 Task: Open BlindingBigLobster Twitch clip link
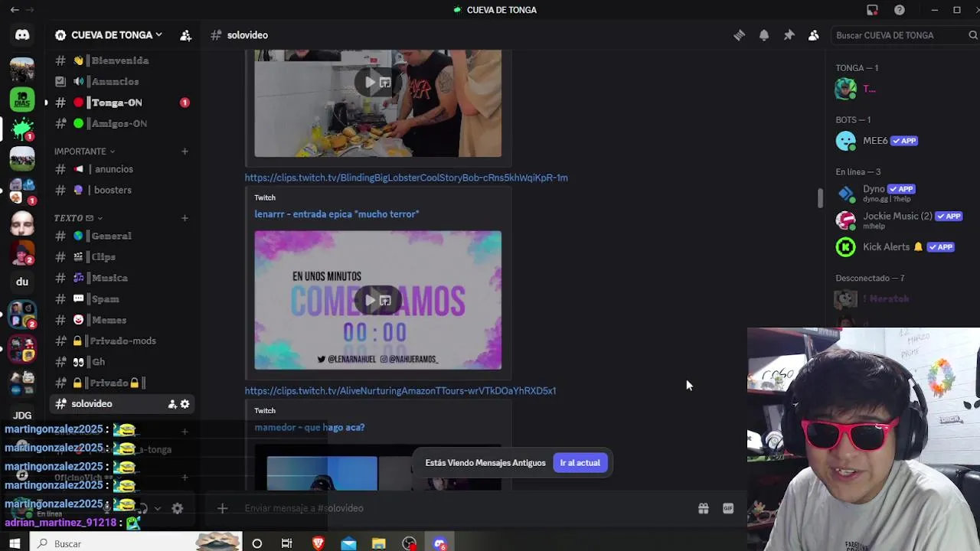click(x=406, y=178)
